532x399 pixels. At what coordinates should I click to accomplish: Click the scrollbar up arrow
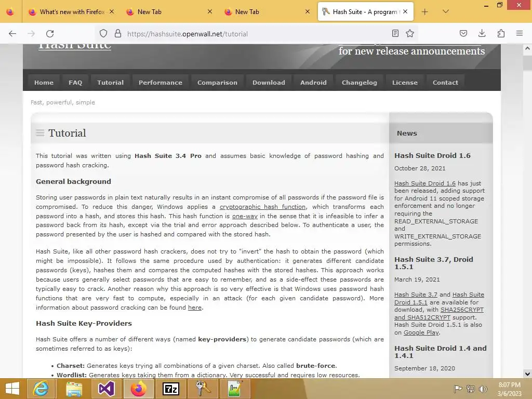(x=527, y=48)
